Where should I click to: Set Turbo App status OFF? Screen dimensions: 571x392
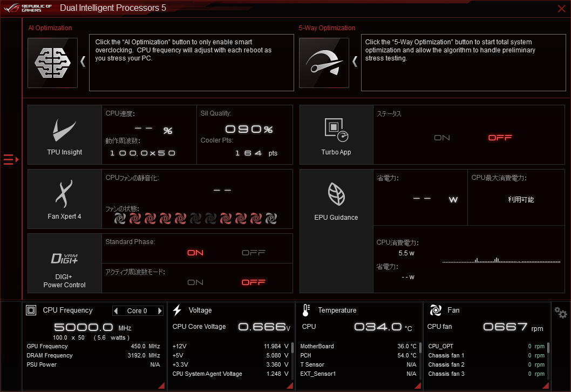coord(500,138)
